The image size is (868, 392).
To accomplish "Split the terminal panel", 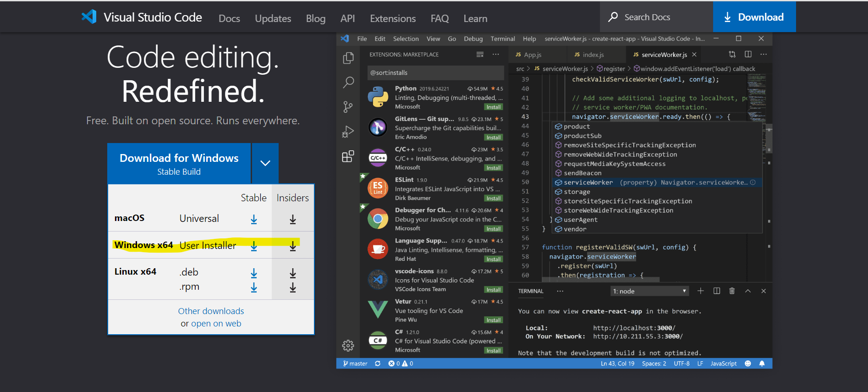I will point(717,291).
